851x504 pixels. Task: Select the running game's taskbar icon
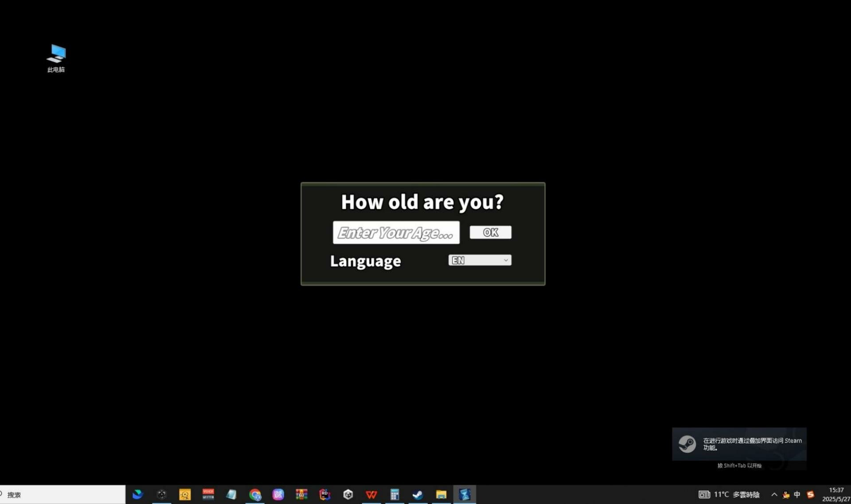465,494
